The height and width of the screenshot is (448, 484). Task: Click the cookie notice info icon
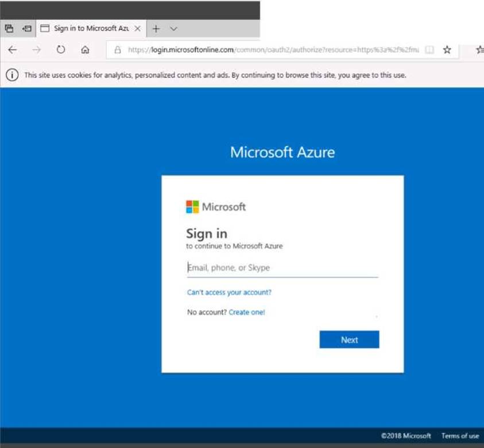12,75
